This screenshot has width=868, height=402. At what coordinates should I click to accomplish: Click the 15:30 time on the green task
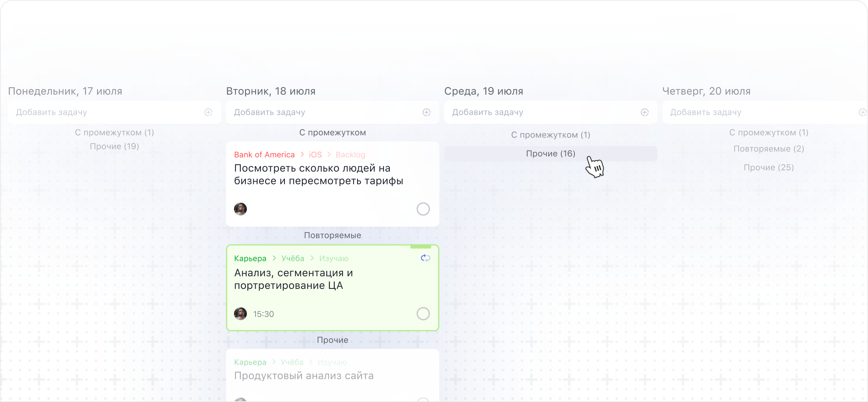263,314
